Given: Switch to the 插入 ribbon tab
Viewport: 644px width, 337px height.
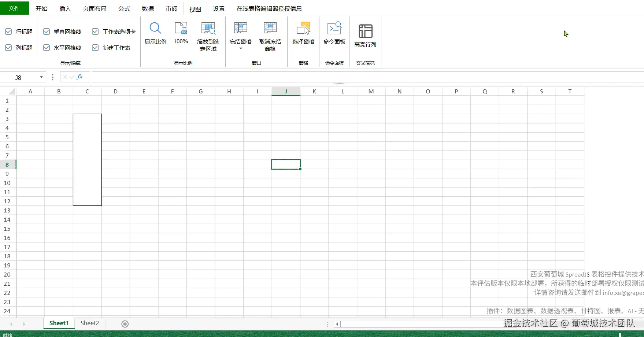Looking at the screenshot, I should tap(65, 8).
